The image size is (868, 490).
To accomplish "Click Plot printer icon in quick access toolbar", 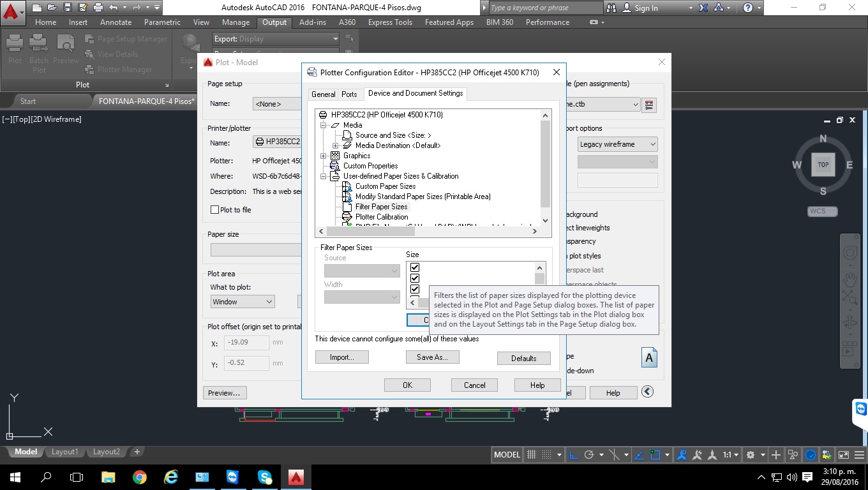I will coord(98,8).
